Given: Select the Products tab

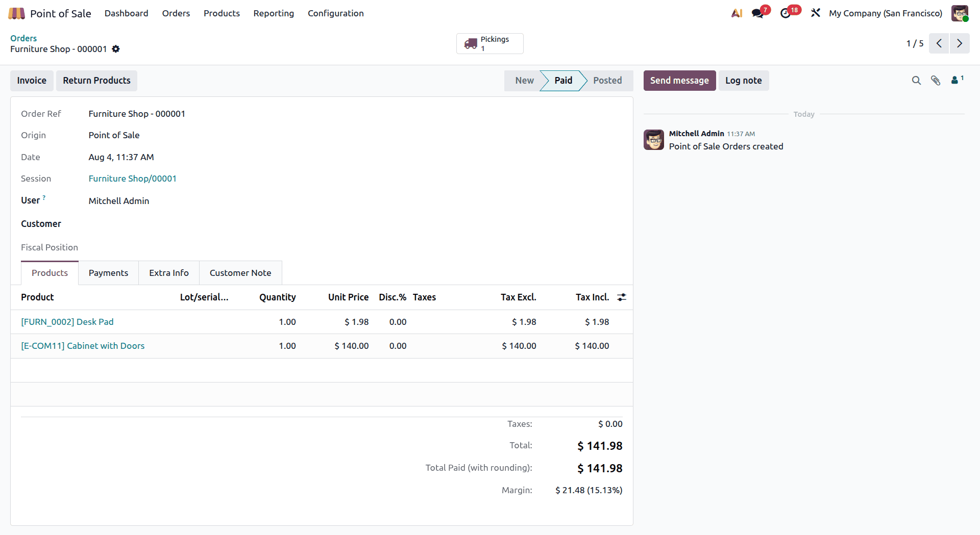Looking at the screenshot, I should [50, 273].
